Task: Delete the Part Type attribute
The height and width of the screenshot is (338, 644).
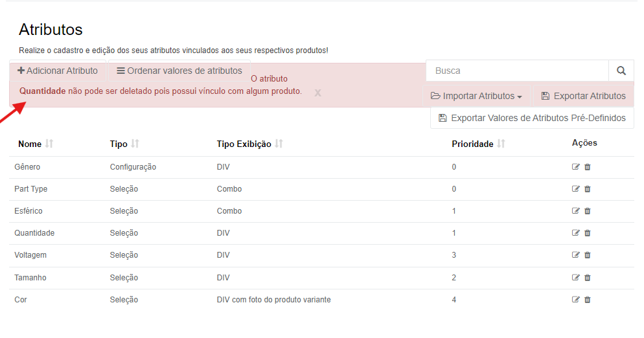Action: [588, 189]
